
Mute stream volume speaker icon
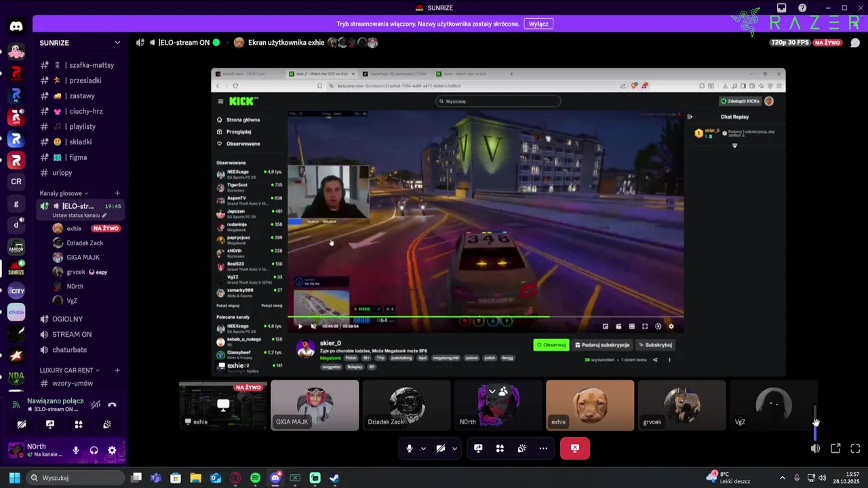[816, 448]
